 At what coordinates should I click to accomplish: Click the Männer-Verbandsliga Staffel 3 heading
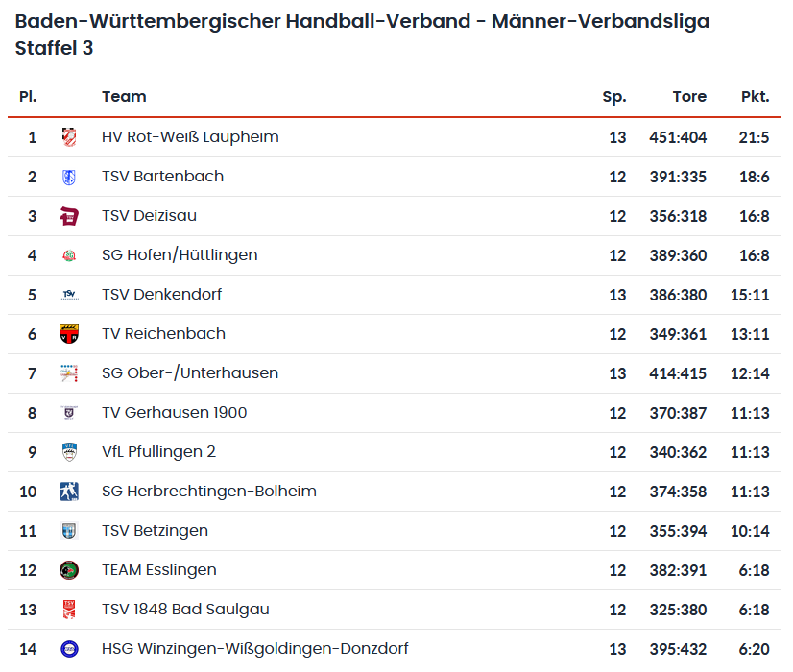[362, 35]
